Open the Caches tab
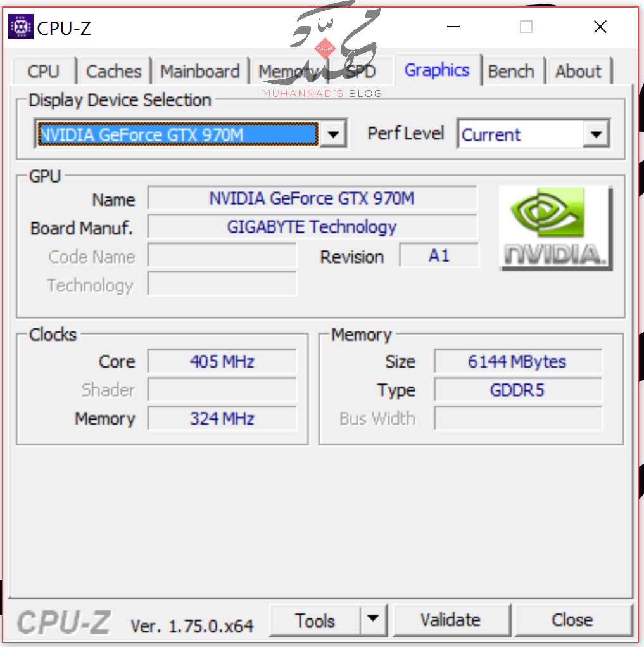 [x=113, y=72]
